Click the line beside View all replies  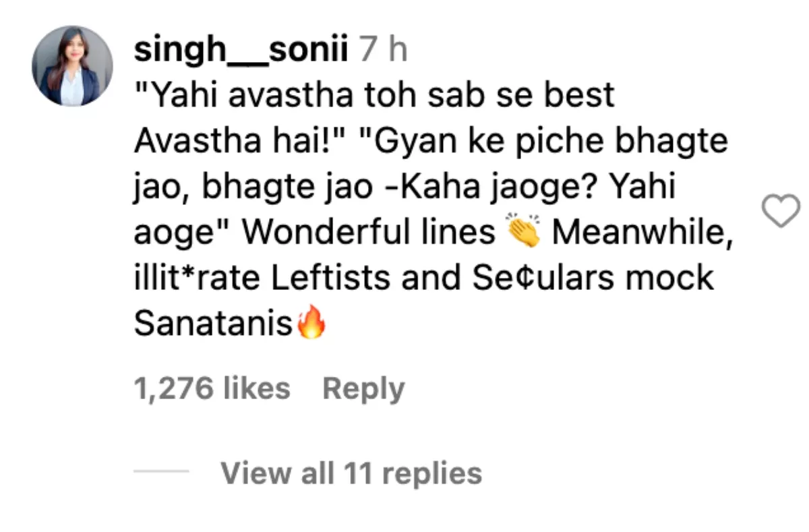162,473
